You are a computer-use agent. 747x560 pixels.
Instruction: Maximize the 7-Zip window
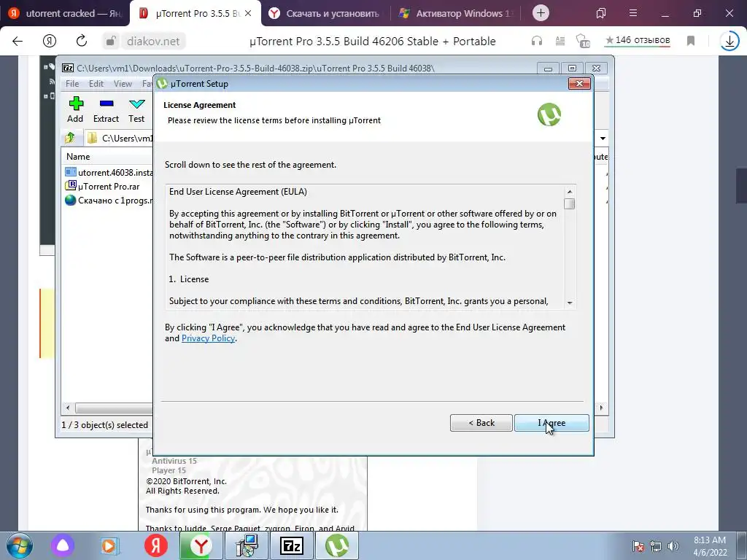click(x=572, y=69)
